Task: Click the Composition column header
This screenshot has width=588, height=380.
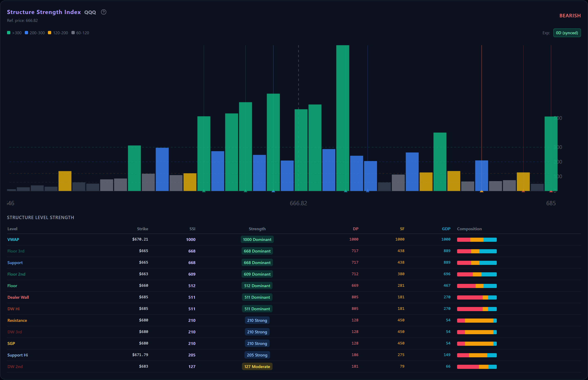Action: point(469,229)
